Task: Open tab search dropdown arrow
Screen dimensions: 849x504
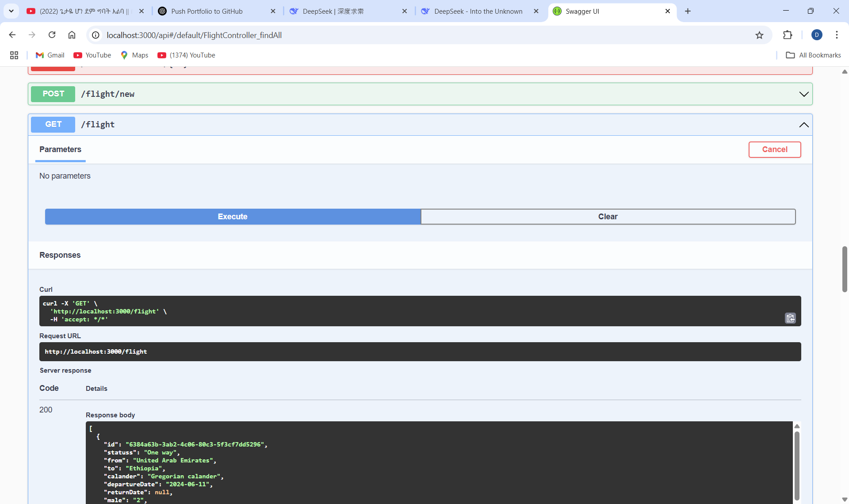Action: pos(11,11)
